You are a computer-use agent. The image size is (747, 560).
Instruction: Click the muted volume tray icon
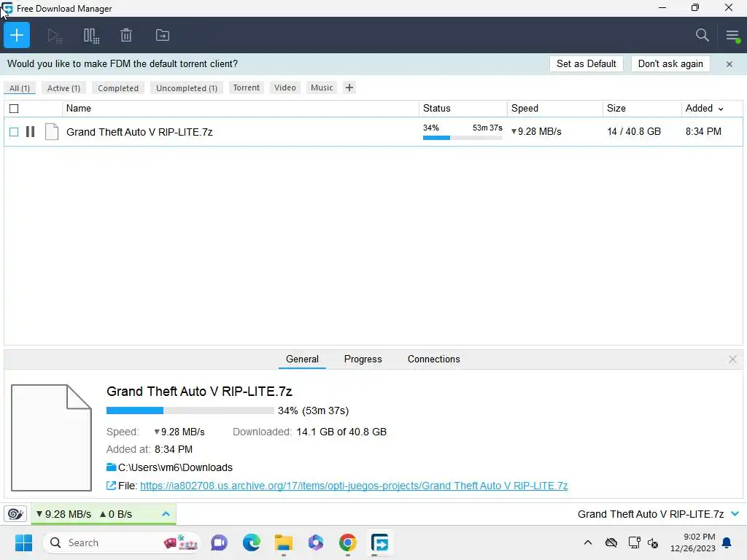coord(653,542)
